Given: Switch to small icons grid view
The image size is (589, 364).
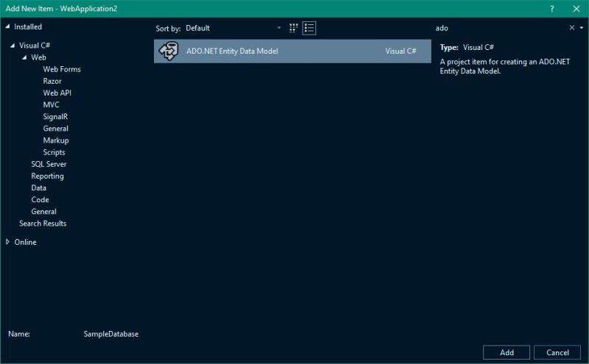Looking at the screenshot, I should 293,28.
